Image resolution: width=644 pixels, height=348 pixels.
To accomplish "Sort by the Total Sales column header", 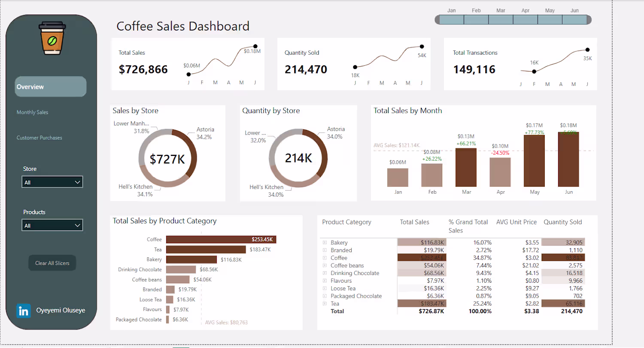I will pos(414,222).
